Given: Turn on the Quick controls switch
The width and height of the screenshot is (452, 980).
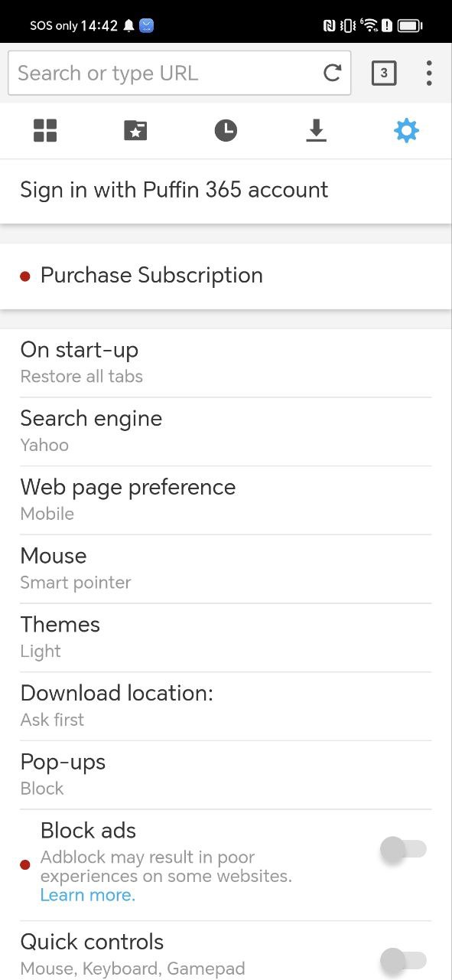Looking at the screenshot, I should click(x=403, y=960).
